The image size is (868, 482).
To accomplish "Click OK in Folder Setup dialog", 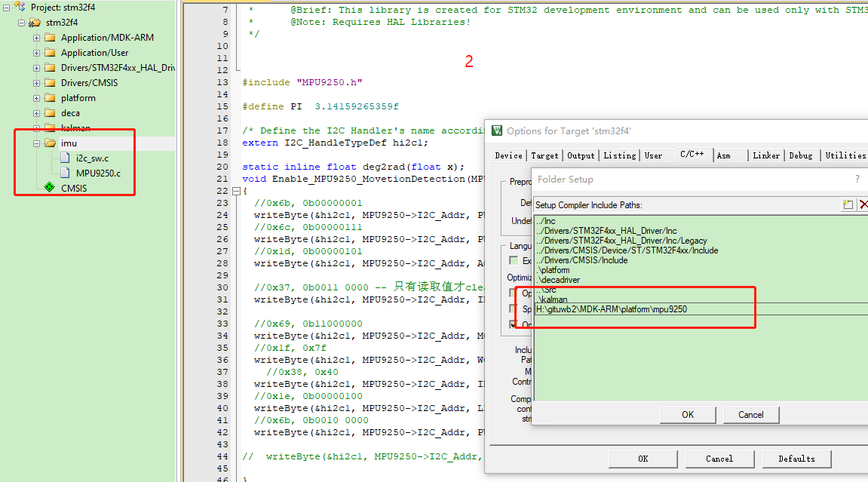I will (688, 414).
